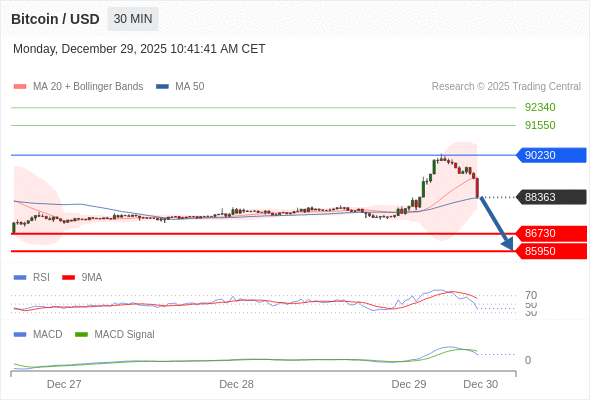Click the MACD blue legend swatch
Viewport: 590px width, 400px height.
[20, 335]
